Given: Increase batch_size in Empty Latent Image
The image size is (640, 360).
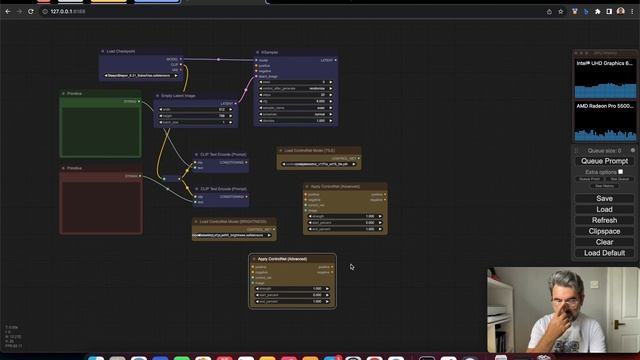Looking at the screenshot, I should [x=231, y=122].
